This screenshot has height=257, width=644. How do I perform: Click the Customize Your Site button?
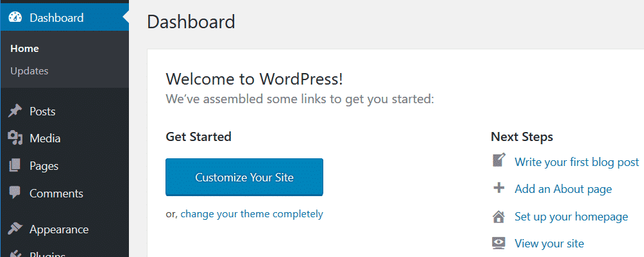(244, 177)
